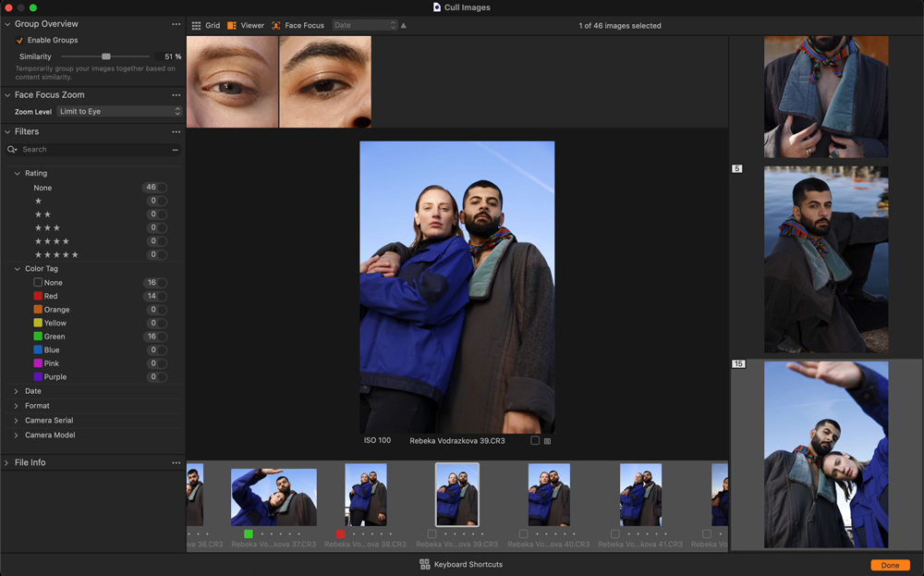Click the Done button

coord(889,565)
